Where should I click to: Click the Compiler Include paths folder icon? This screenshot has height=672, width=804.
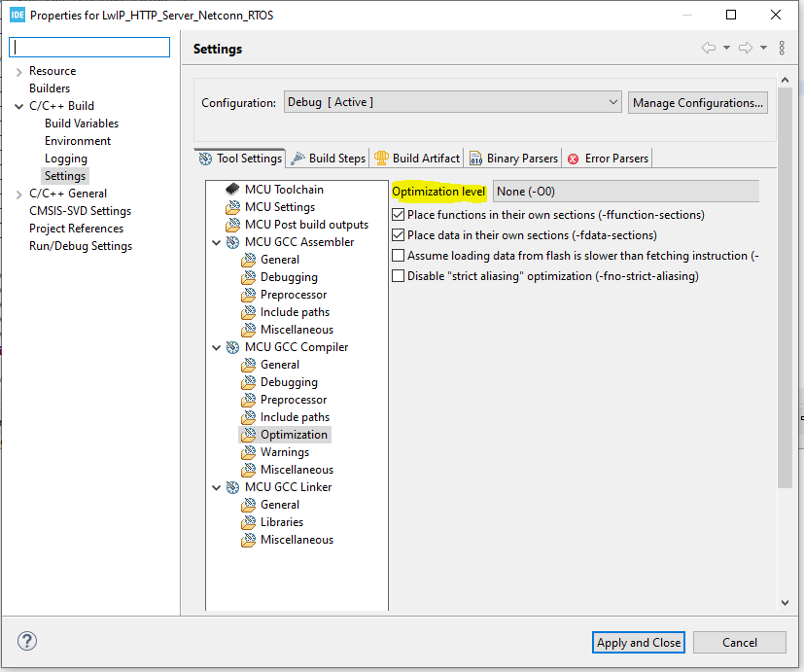pos(248,417)
